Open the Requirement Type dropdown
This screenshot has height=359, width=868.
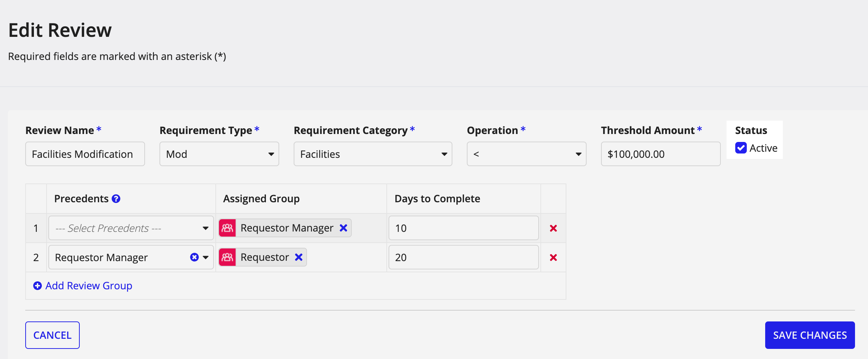(x=219, y=154)
